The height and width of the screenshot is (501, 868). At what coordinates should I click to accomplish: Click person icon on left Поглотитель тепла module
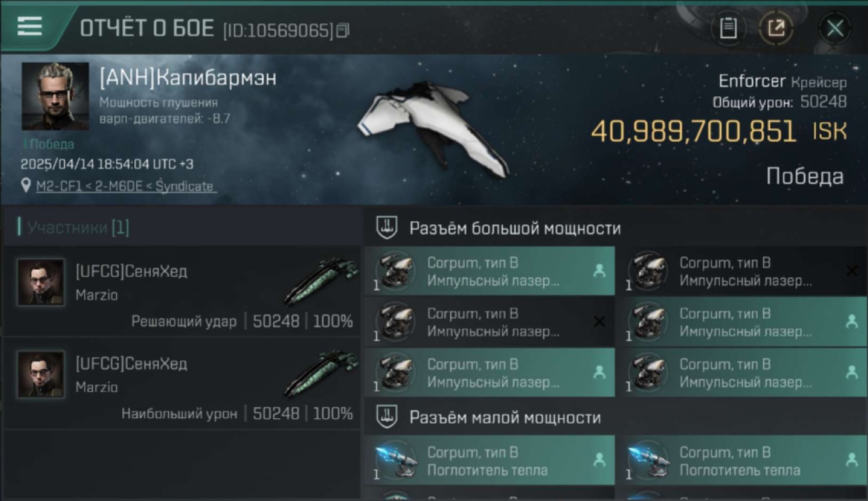tap(599, 460)
